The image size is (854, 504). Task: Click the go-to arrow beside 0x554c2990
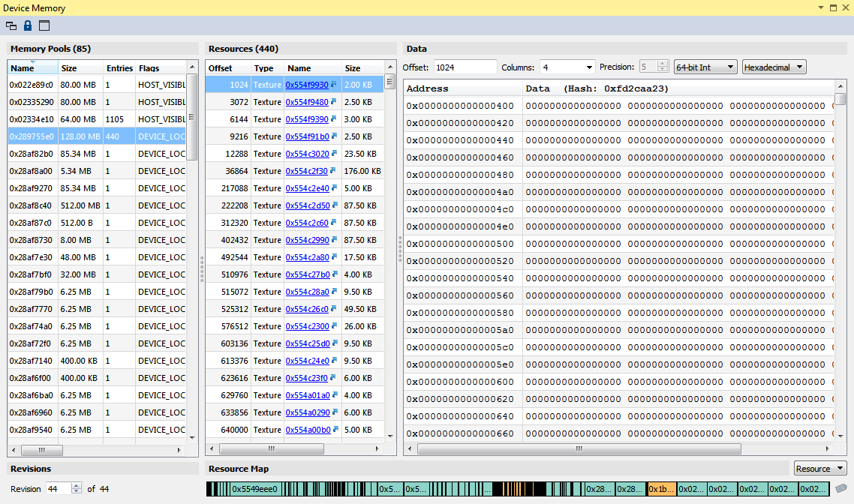click(x=333, y=239)
